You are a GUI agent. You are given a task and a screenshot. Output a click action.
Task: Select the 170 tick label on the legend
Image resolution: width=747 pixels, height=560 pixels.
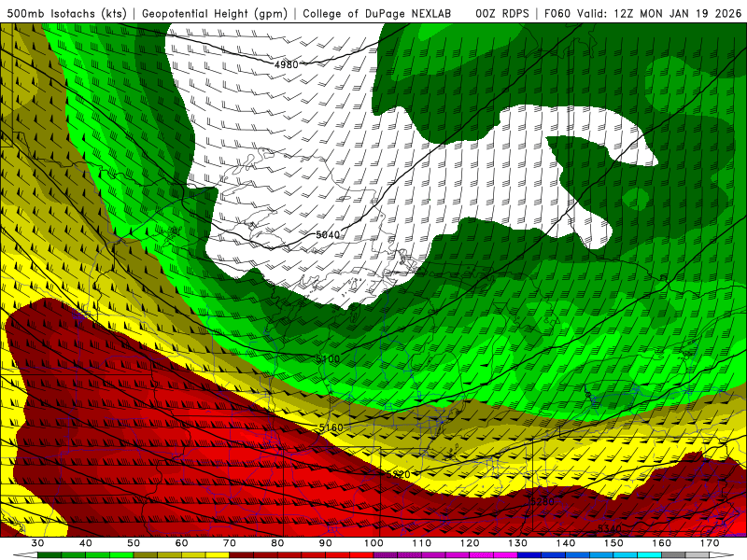(710, 543)
